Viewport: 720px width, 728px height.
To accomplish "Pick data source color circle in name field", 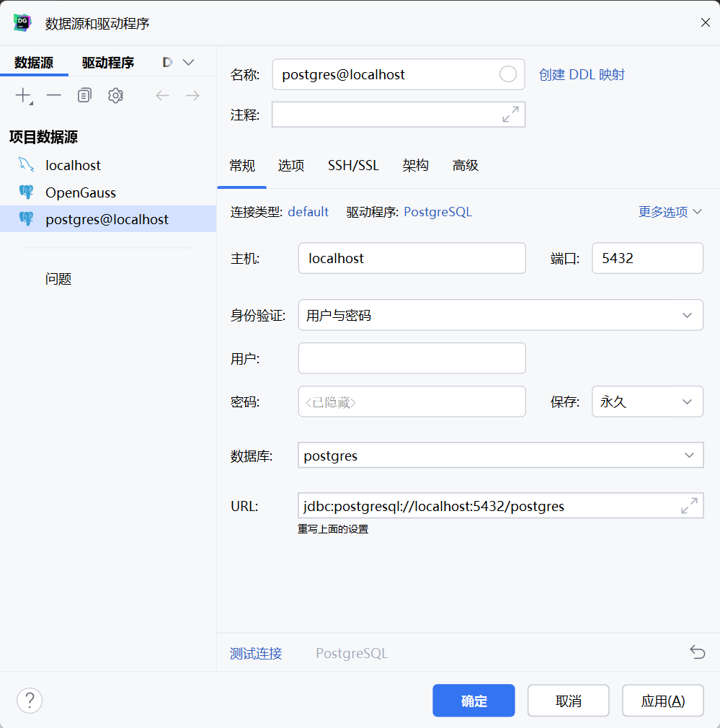I will pos(508,74).
